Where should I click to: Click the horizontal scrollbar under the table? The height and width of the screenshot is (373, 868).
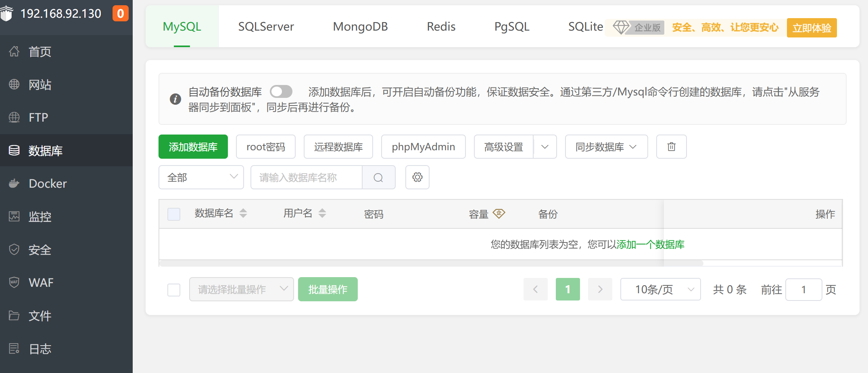[x=431, y=263]
